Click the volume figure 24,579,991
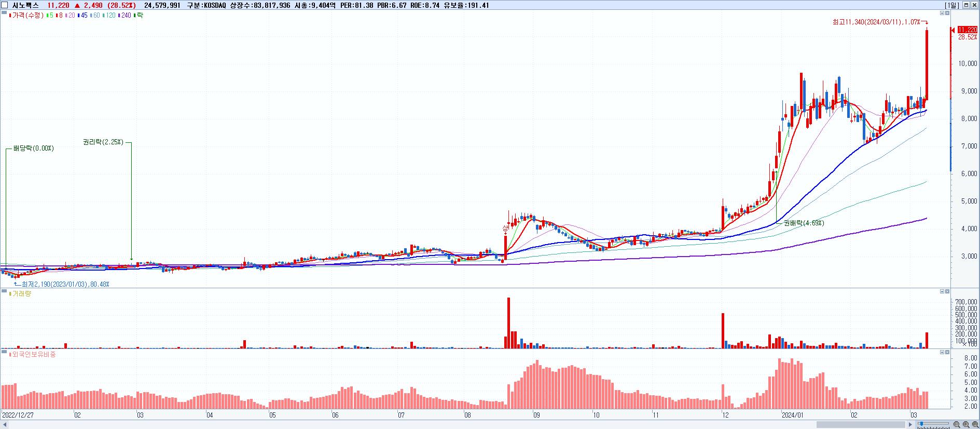This screenshot has height=429, width=980. click(162, 5)
